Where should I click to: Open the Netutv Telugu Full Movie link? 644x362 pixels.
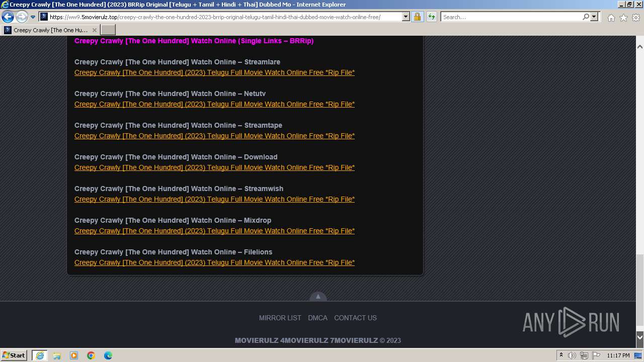(x=214, y=104)
